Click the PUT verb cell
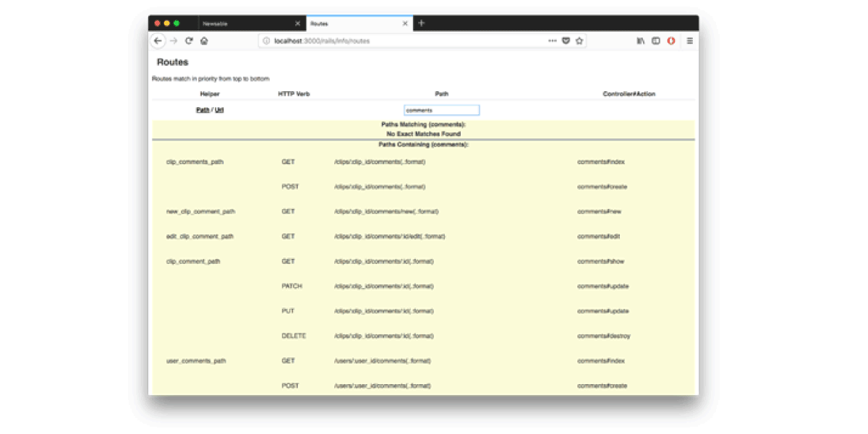868x434 pixels. pyautogui.click(x=288, y=311)
